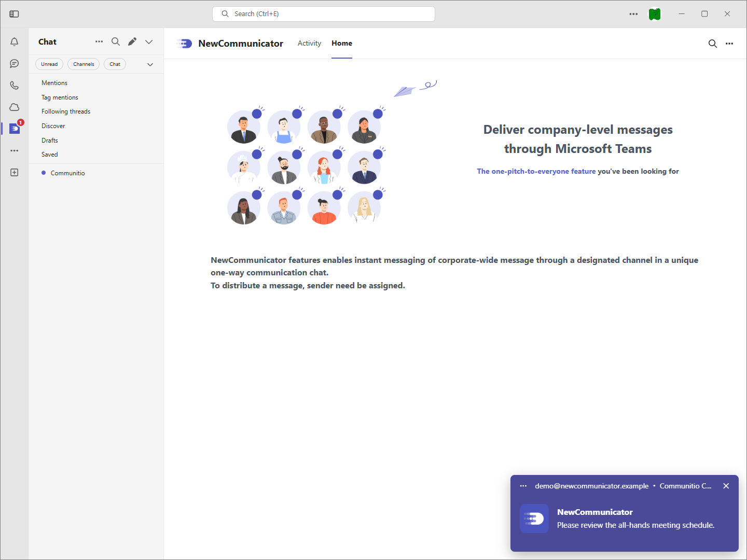
Task: Click the Search (Ctrl+E) box
Action: tap(324, 14)
